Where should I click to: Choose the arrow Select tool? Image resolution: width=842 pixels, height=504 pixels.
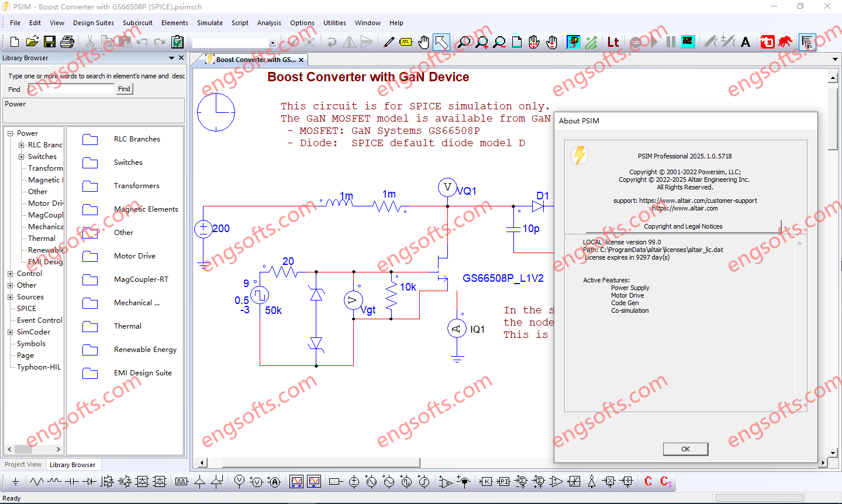pos(441,42)
